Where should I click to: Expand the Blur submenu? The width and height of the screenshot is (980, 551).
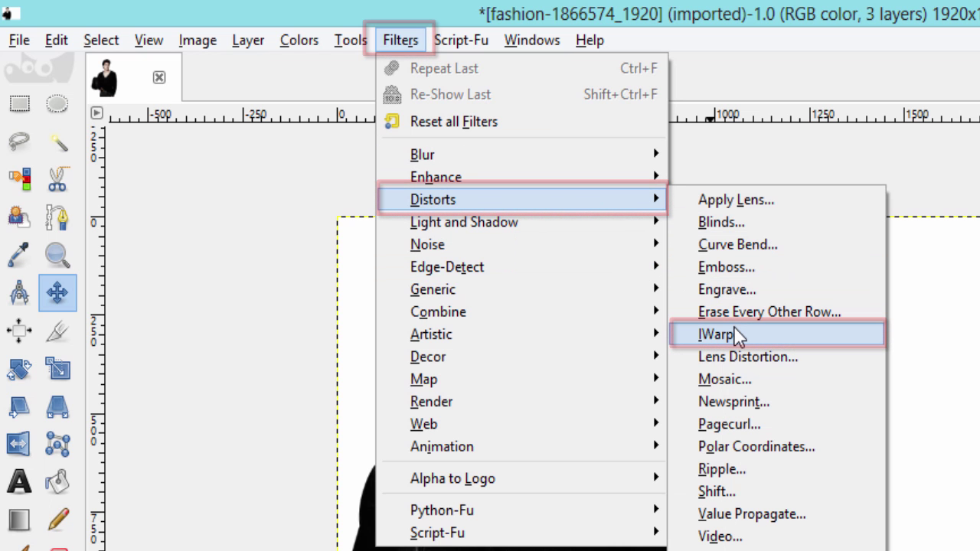click(x=523, y=155)
